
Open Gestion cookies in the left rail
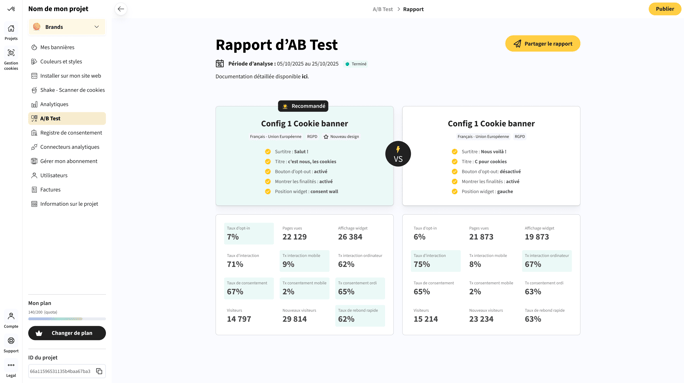(x=11, y=59)
